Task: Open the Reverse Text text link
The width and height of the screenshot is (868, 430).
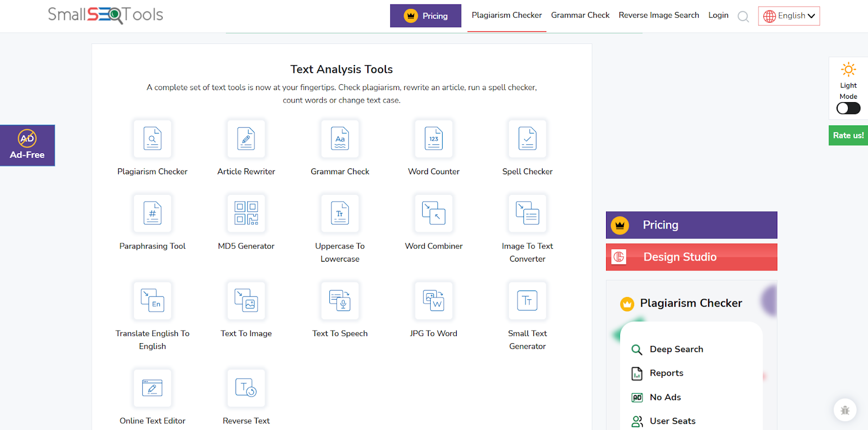Action: (246, 421)
